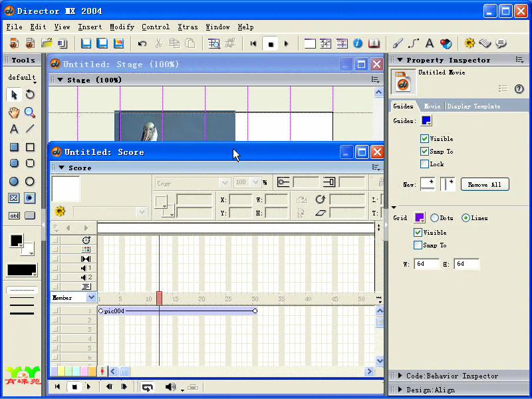This screenshot has width=532, height=399.
Task: Collapse the Score panel triangle
Action: [x=61, y=168]
